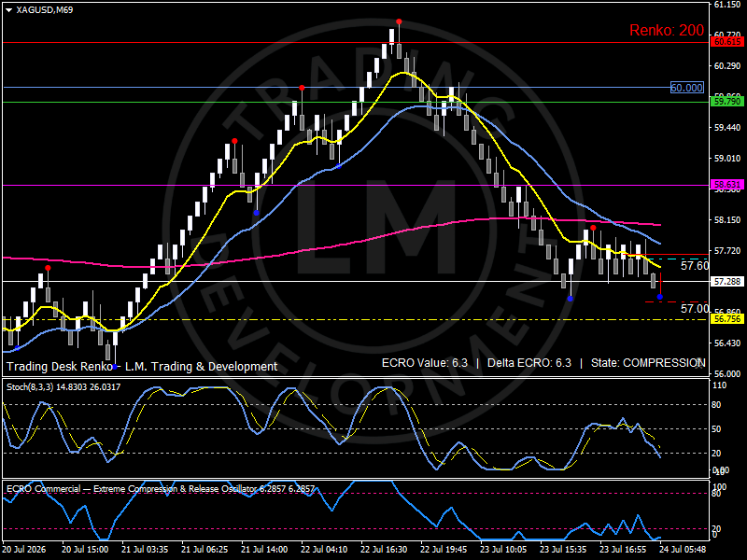Open the chart dropdown arrow beside XAGUSD,M69
This screenshot has width=747, height=560.
(x=8, y=10)
